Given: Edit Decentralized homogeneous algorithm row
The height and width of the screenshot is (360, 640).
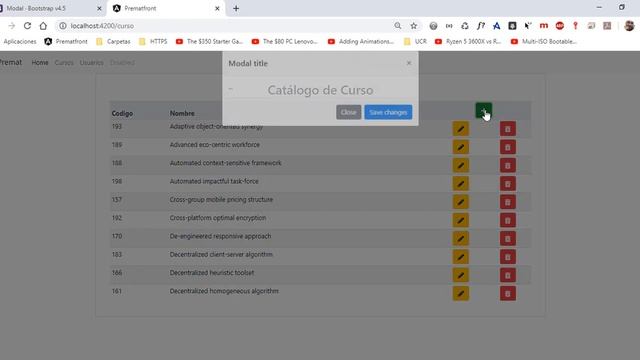Looking at the screenshot, I should 460,293.
